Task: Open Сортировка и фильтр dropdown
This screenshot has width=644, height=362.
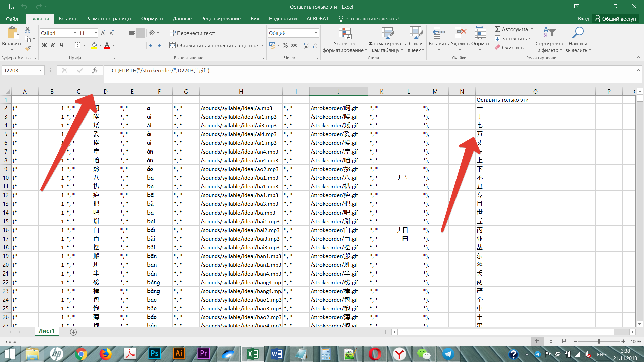Action: [x=549, y=40]
